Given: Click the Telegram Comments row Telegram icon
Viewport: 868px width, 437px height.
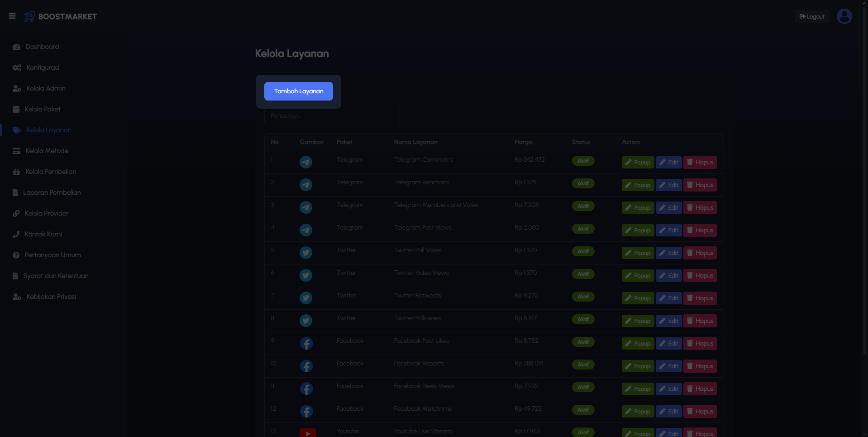Looking at the screenshot, I should pyautogui.click(x=306, y=162).
